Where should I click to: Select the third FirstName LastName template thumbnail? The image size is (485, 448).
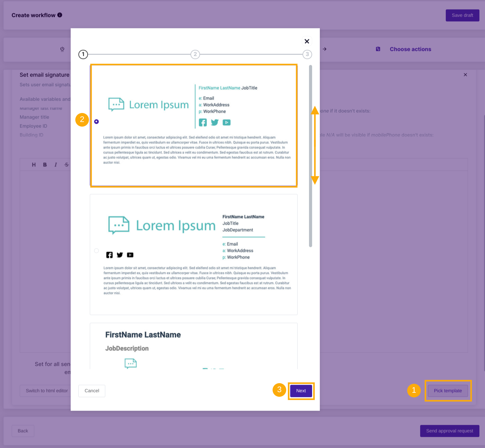click(x=194, y=346)
